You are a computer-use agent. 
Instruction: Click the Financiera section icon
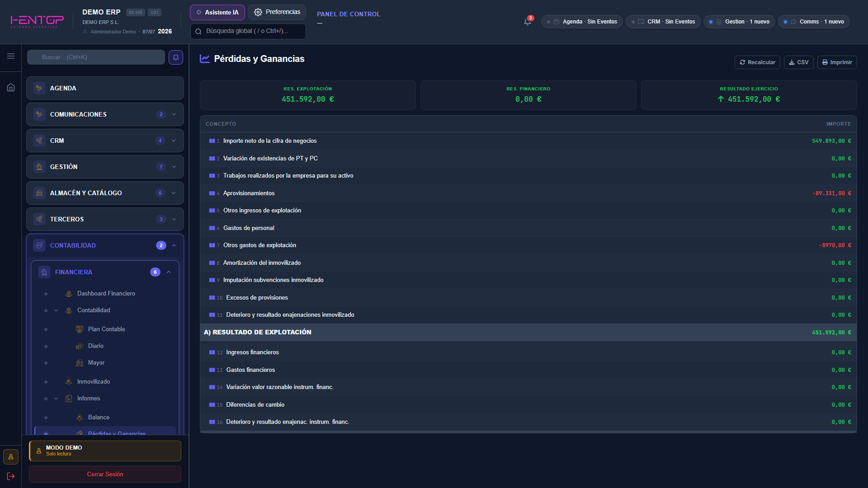click(44, 272)
